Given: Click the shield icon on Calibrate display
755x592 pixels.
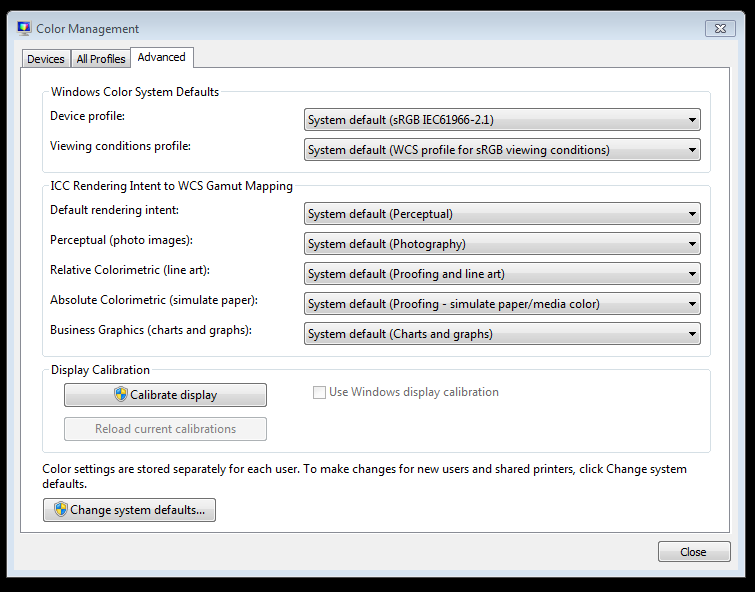Looking at the screenshot, I should tap(121, 395).
